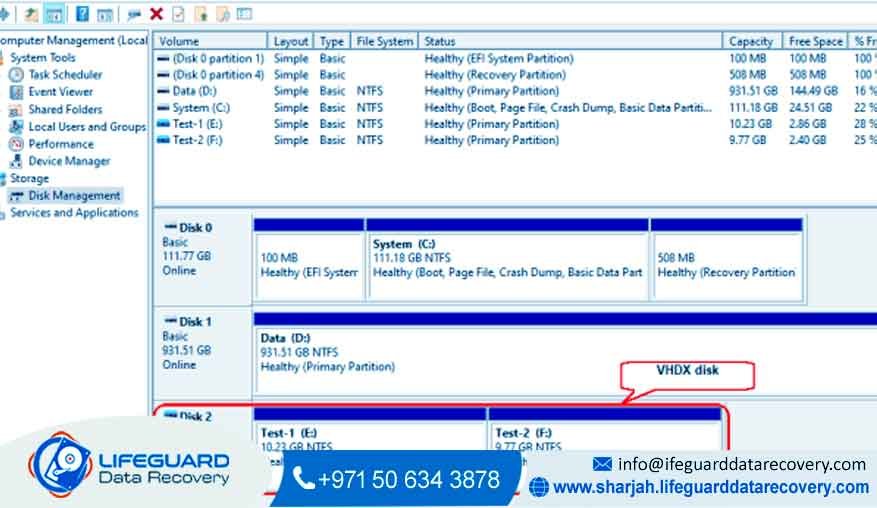
Task: Select the Test-1 (E:) volume list row
Action: pos(516,124)
